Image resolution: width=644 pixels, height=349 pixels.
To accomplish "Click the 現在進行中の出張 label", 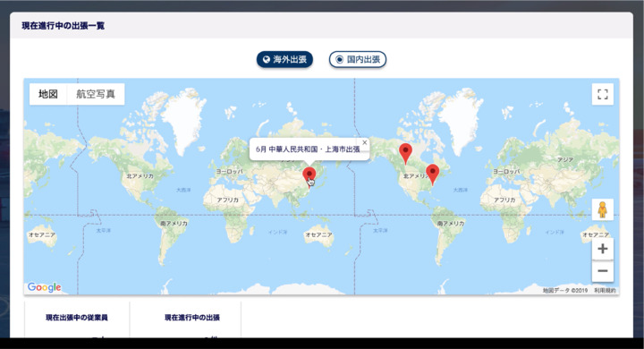I will coord(192,318).
